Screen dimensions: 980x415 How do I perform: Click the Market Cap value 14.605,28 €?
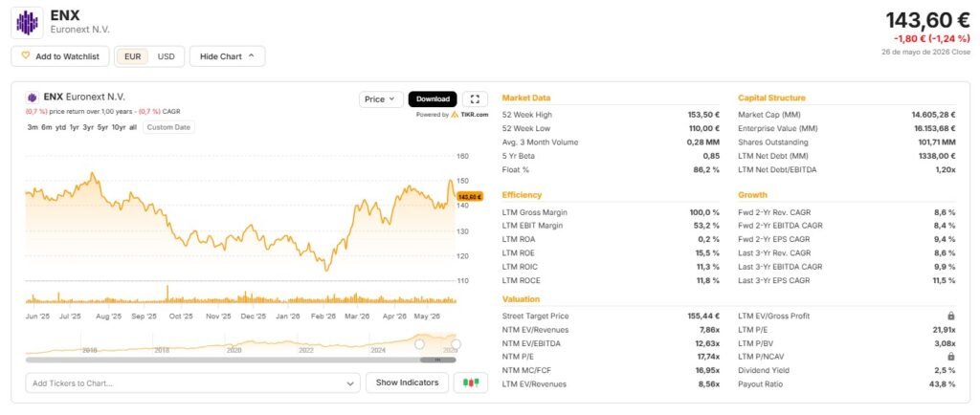point(933,115)
